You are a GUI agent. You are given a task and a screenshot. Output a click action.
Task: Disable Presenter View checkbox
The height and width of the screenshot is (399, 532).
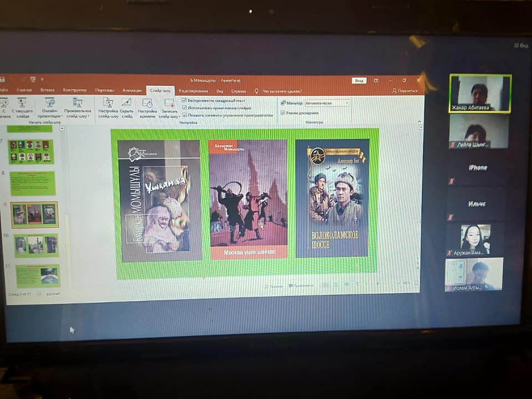tap(283, 112)
